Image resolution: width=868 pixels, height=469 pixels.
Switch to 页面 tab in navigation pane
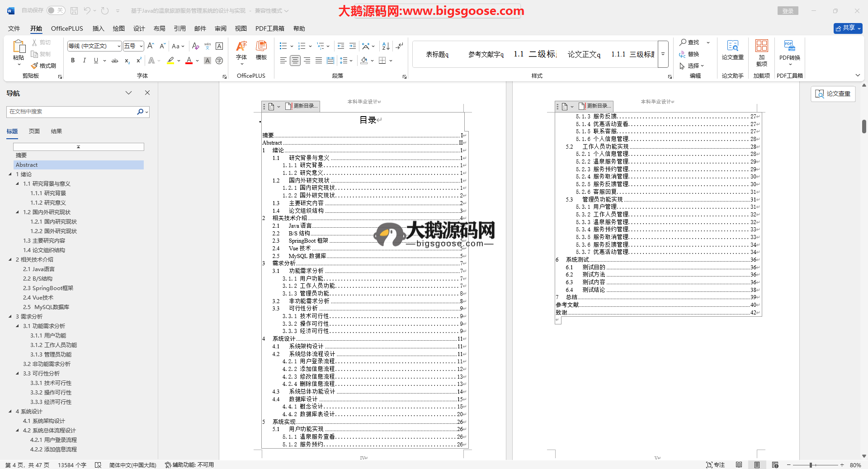(34, 131)
